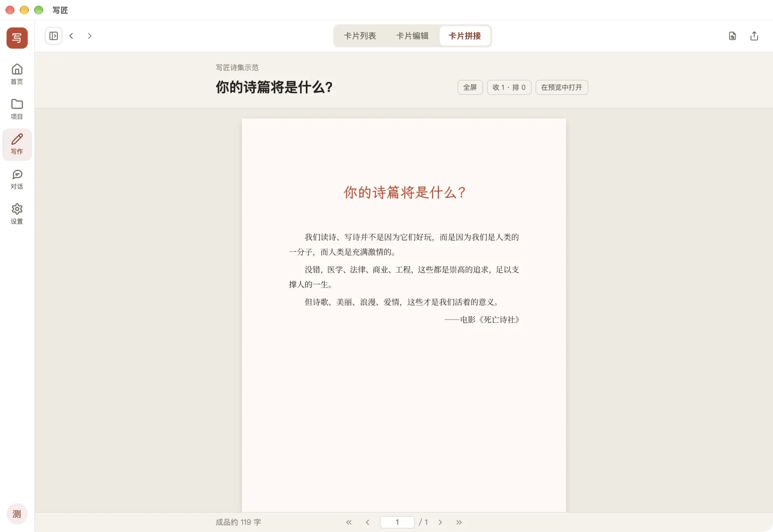Click the 全屏 fullscreen button

[470, 88]
